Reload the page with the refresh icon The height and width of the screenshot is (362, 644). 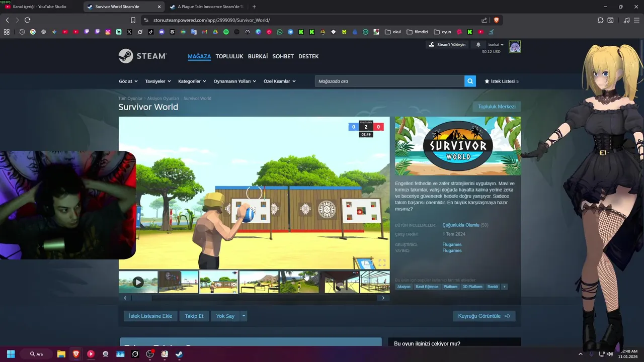tap(27, 20)
